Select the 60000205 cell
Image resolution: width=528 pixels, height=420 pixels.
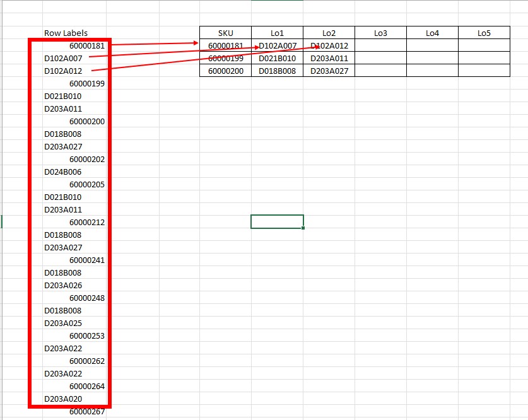[x=74, y=184]
